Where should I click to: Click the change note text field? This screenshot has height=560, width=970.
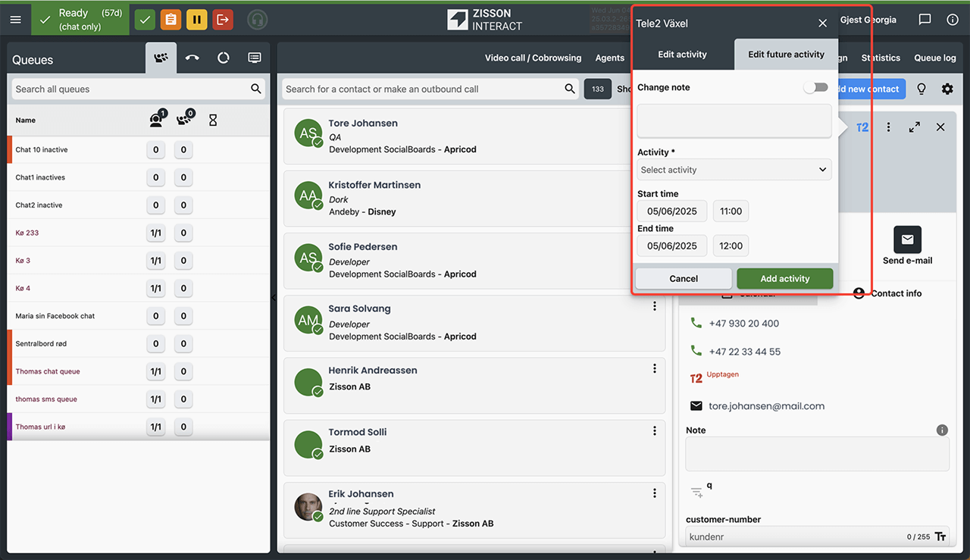pyautogui.click(x=734, y=121)
